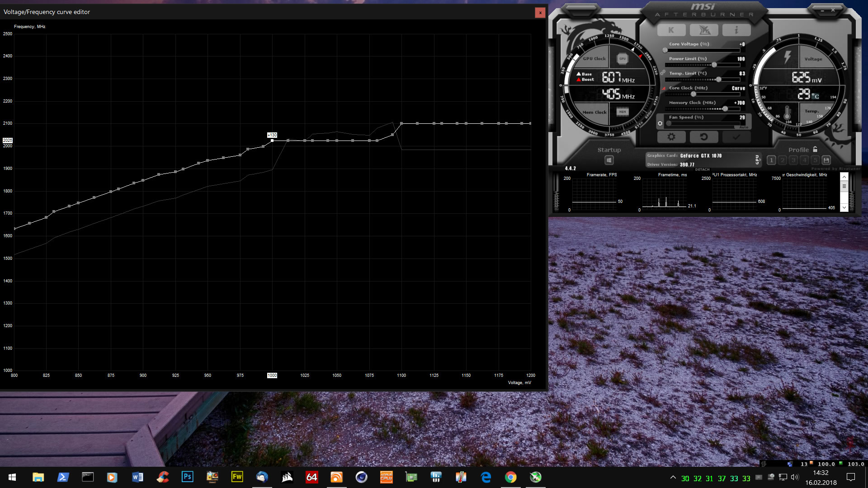Reset settings with the circular arrow
868x488 pixels.
coord(703,136)
